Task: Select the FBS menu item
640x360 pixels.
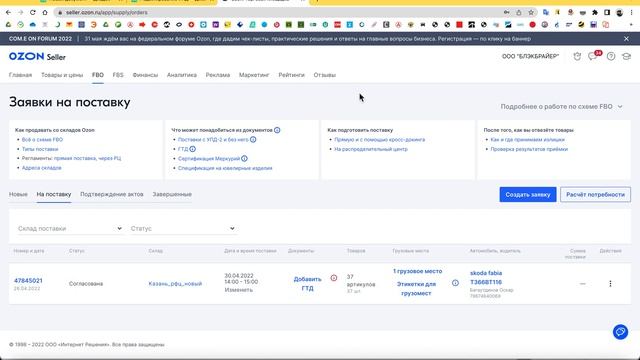Action: (118, 75)
